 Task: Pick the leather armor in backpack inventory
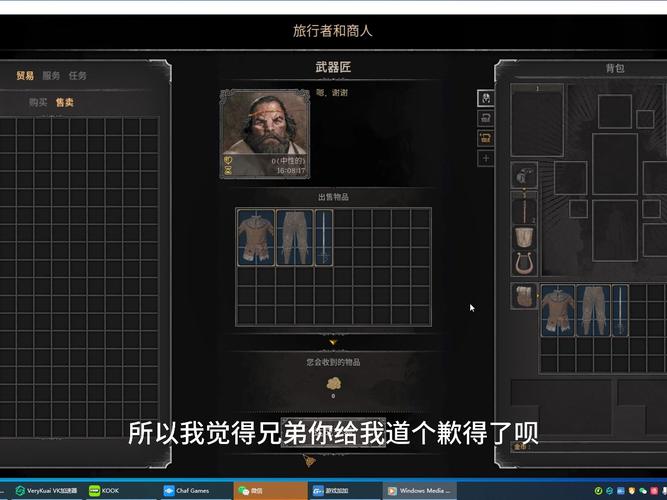pos(558,311)
